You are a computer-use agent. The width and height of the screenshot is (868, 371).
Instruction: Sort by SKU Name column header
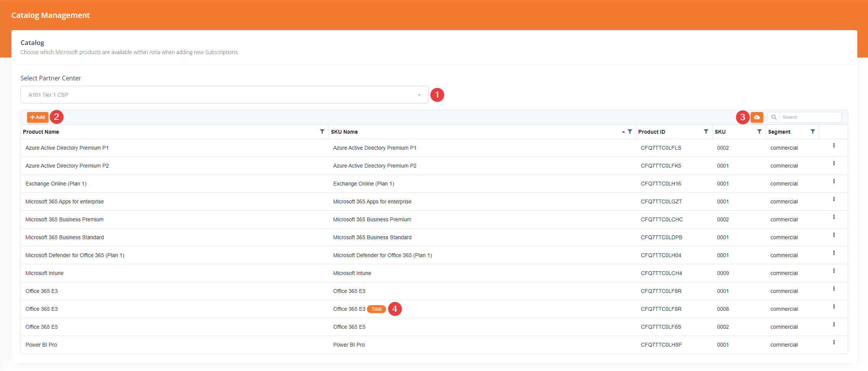pos(344,132)
